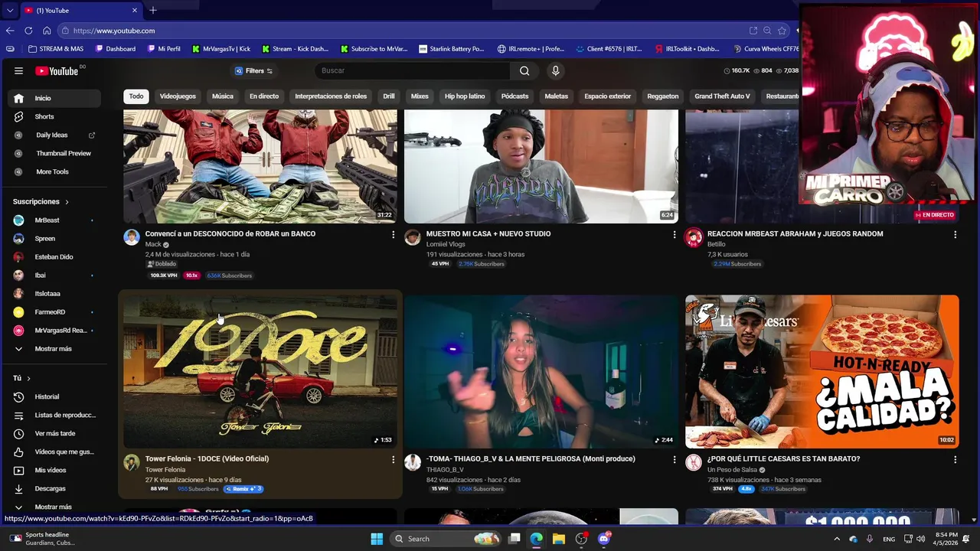Click the zoom magnifier in address bar
Viewport: 980px width, 551px height.
[x=767, y=31]
